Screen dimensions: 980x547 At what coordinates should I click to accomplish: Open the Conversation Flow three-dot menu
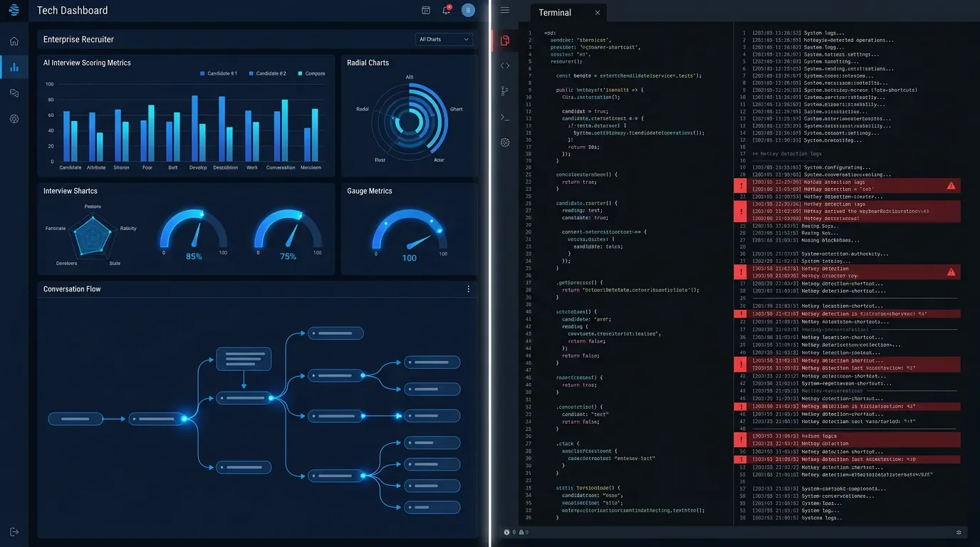[469, 289]
